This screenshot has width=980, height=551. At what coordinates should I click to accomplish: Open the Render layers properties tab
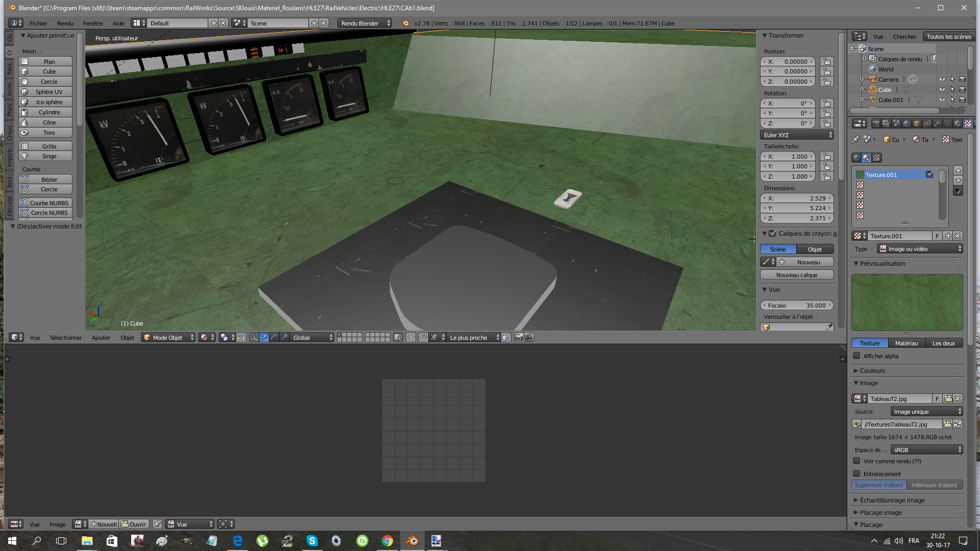tap(886, 123)
